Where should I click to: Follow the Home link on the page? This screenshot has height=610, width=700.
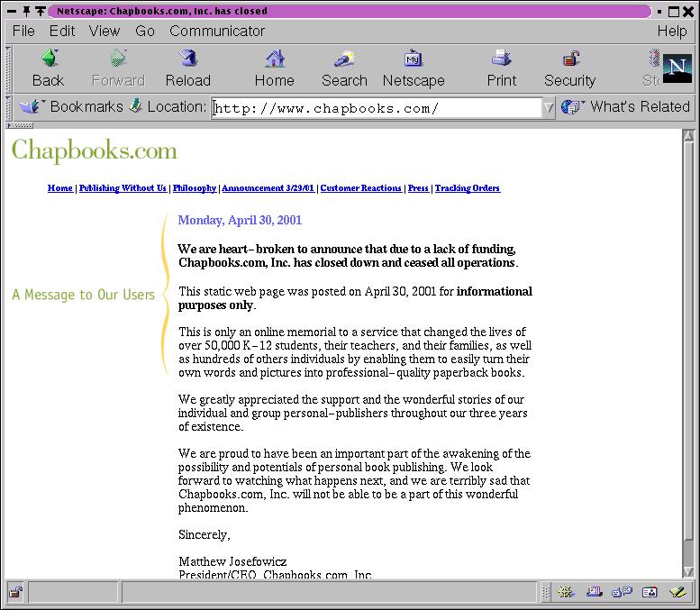pos(59,188)
